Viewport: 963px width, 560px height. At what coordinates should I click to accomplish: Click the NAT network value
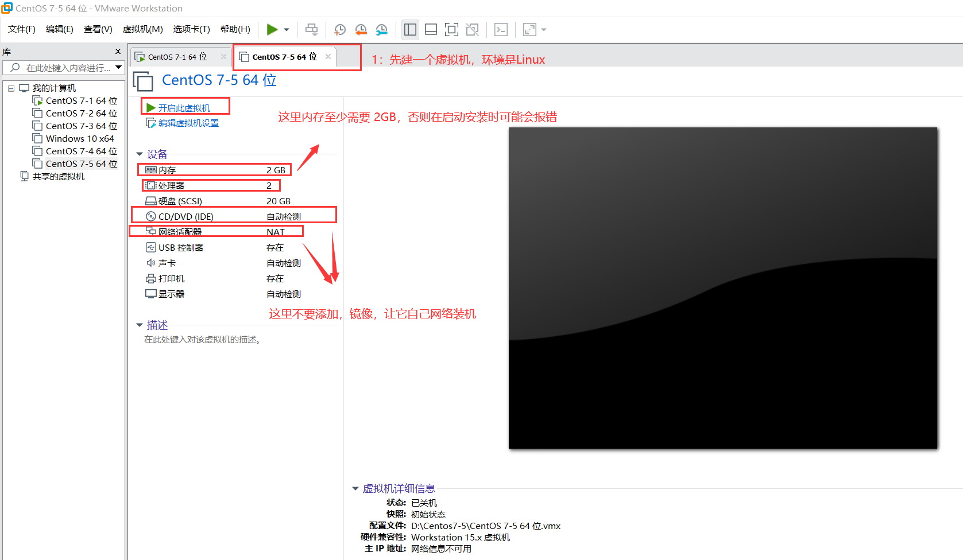pyautogui.click(x=276, y=232)
